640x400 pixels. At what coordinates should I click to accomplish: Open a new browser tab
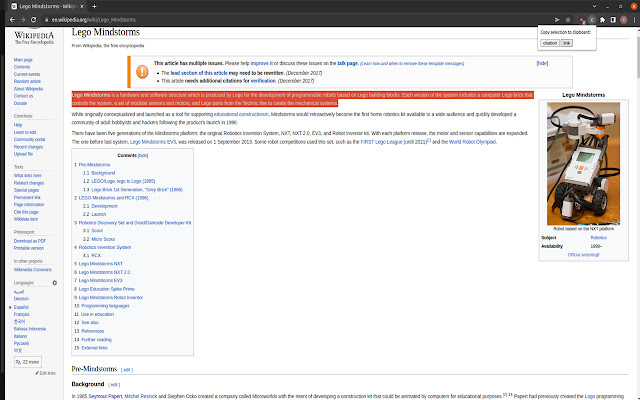[94, 6]
